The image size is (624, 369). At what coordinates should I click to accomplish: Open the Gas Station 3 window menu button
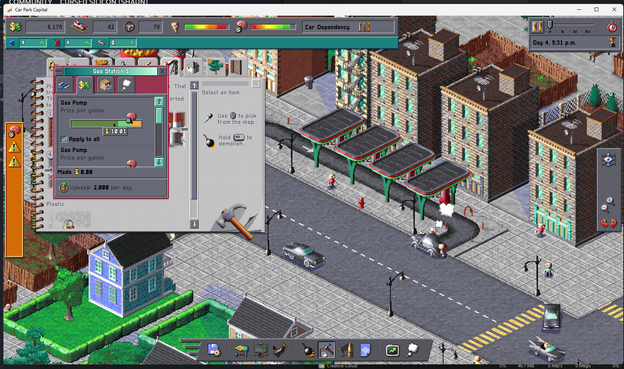coord(59,71)
